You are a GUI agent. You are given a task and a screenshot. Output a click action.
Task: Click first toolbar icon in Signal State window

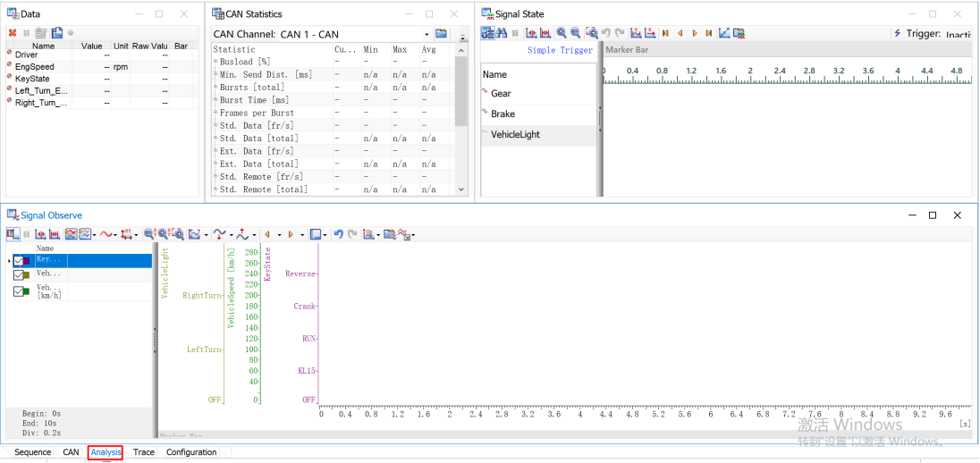tap(488, 33)
